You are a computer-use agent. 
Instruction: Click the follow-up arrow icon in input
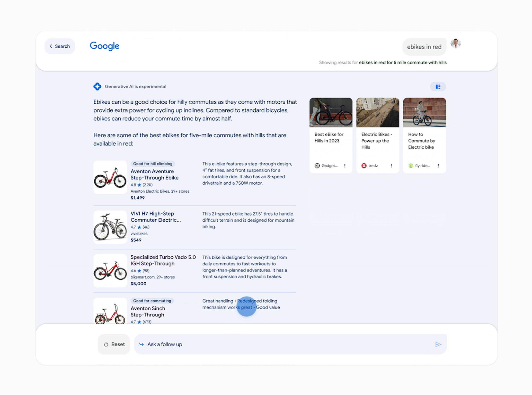(141, 344)
